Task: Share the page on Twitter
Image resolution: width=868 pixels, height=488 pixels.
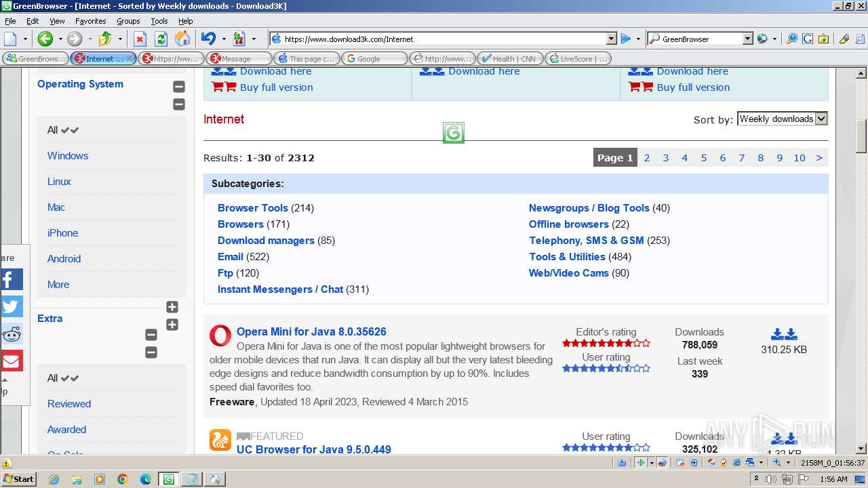Action: tap(12, 306)
